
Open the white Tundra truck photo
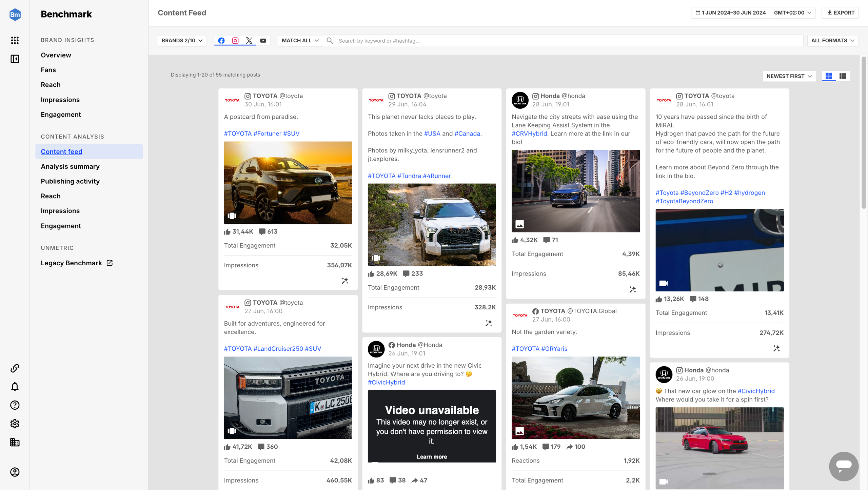click(432, 225)
